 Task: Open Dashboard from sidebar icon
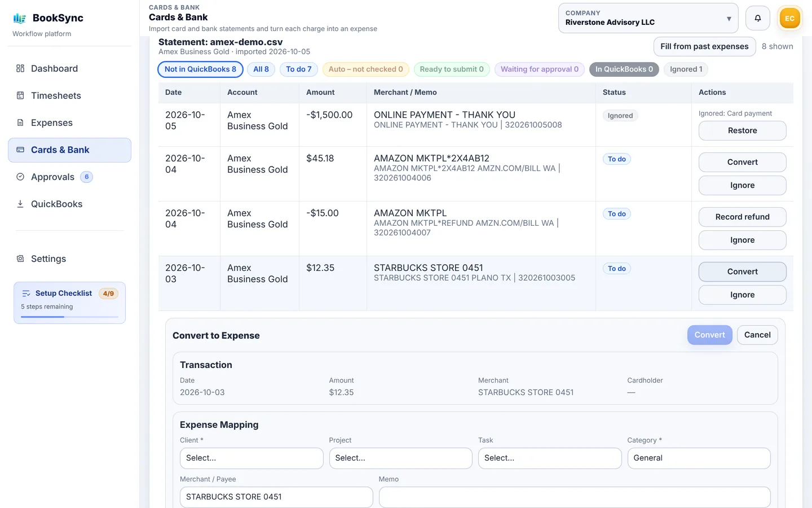[x=20, y=68]
